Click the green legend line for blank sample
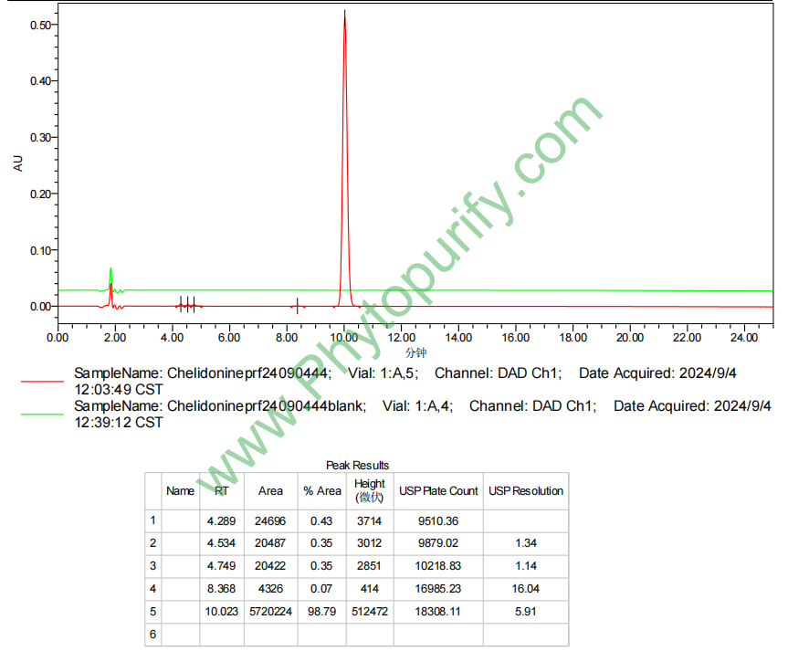 pos(41,414)
